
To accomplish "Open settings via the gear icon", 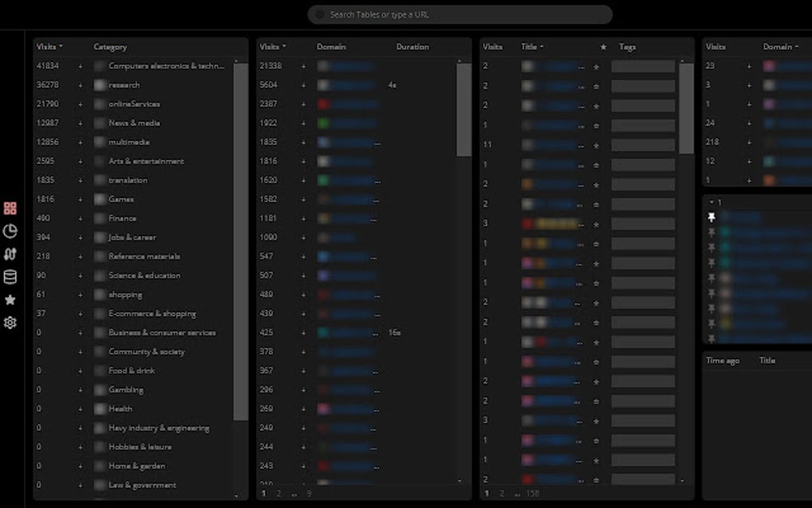I will point(10,322).
